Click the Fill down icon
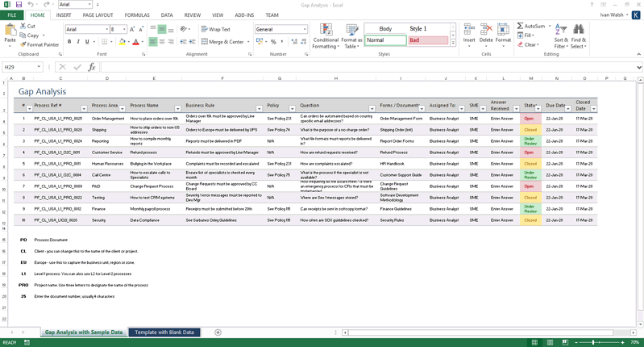 520,36
